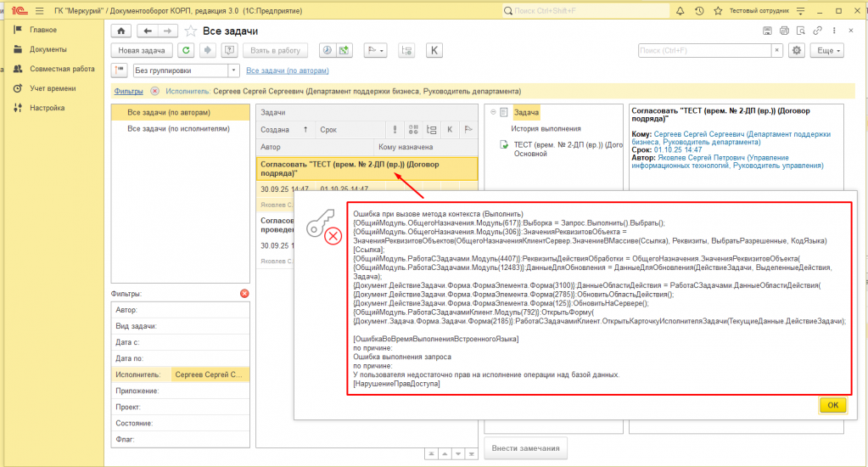This screenshot has width=868, height=467.
Task: Refresh the task list with green arrow
Action: [x=185, y=51]
